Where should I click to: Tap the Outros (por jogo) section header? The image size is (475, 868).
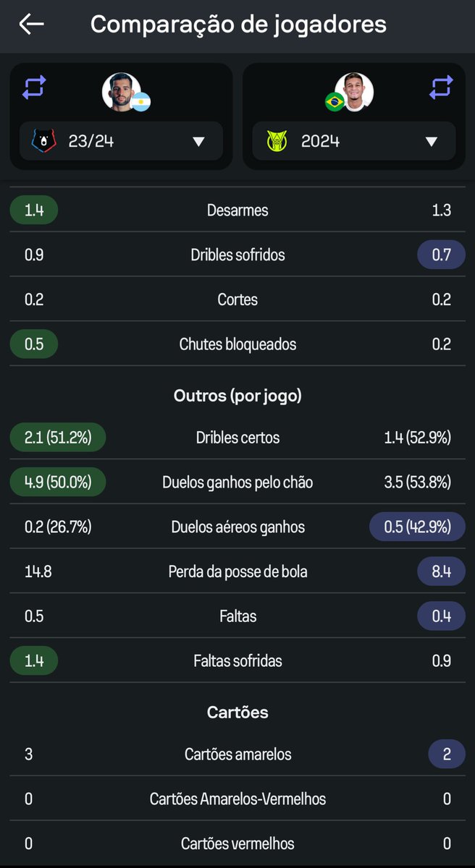[x=237, y=396]
